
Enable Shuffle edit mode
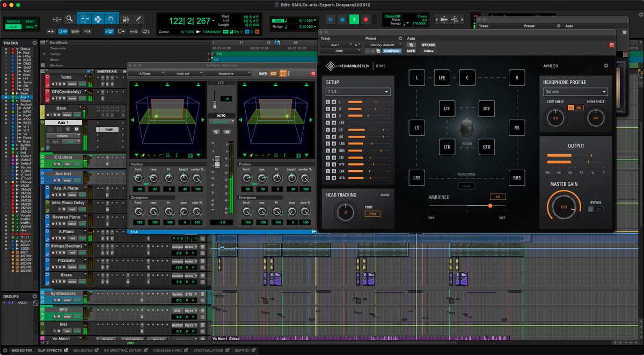point(13,21)
